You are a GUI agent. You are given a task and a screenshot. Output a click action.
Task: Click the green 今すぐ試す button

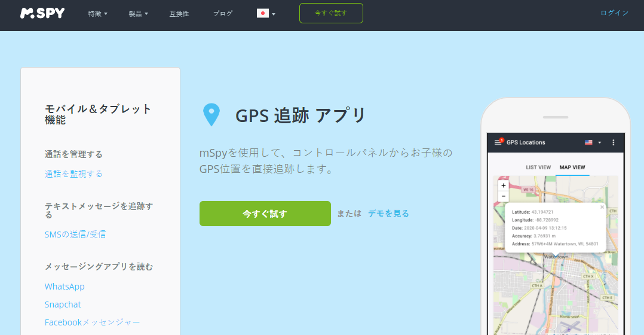[x=265, y=214]
